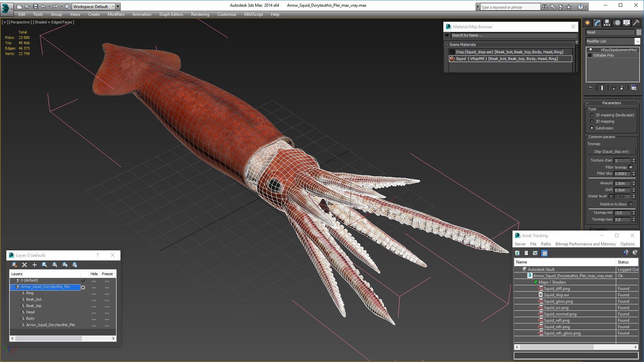Click the object color swatch beside Head
644x362 pixels.
tap(639, 32)
